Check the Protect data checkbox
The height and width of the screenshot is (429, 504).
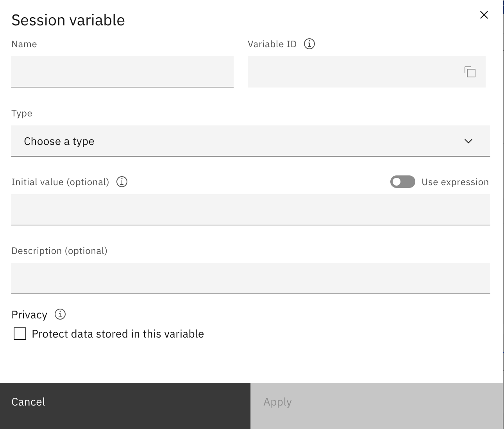pyautogui.click(x=20, y=334)
